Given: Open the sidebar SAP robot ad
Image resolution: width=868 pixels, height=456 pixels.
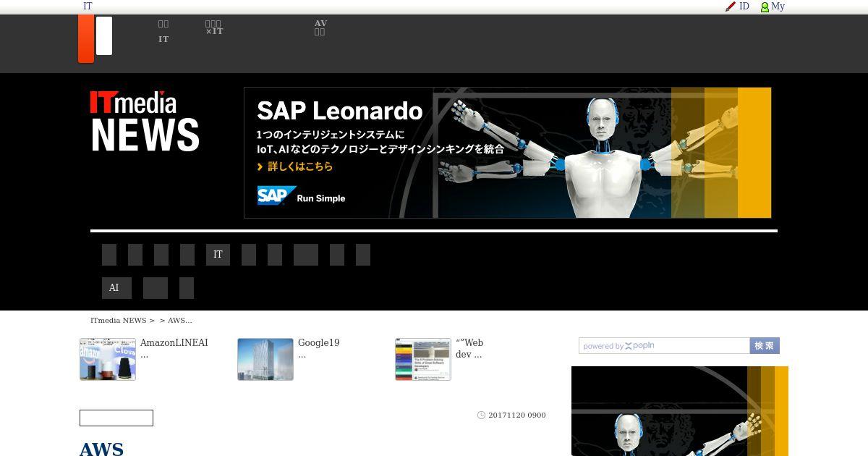Looking at the screenshot, I should 680,411.
